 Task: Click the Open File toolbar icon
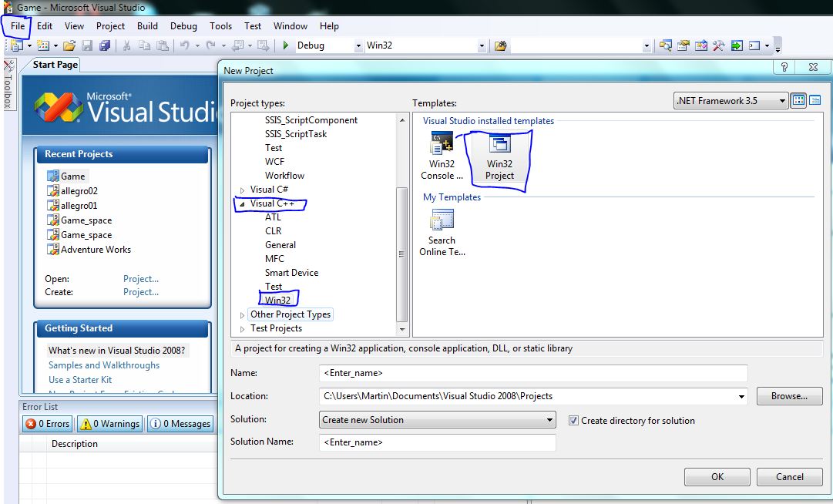(69, 46)
